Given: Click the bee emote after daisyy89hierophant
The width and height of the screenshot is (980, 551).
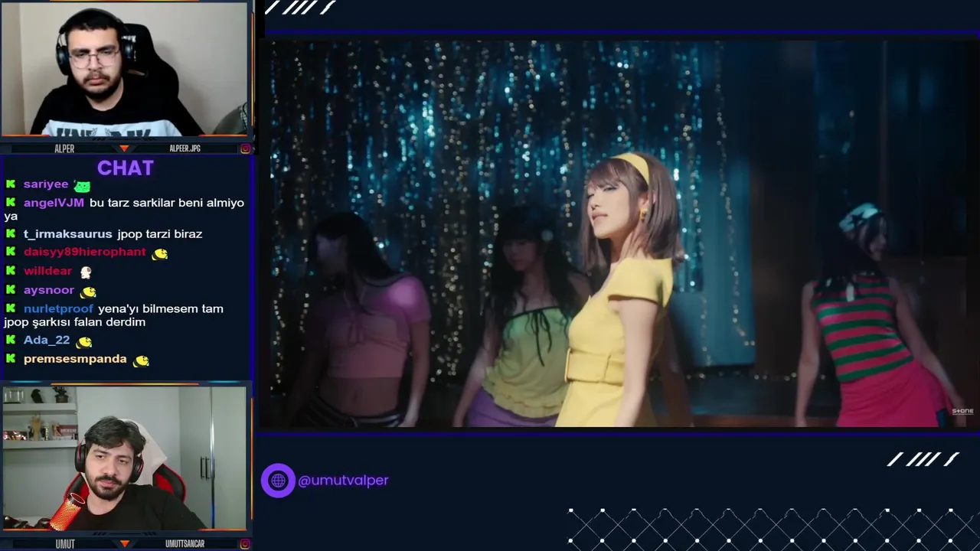Looking at the screenshot, I should (x=159, y=253).
